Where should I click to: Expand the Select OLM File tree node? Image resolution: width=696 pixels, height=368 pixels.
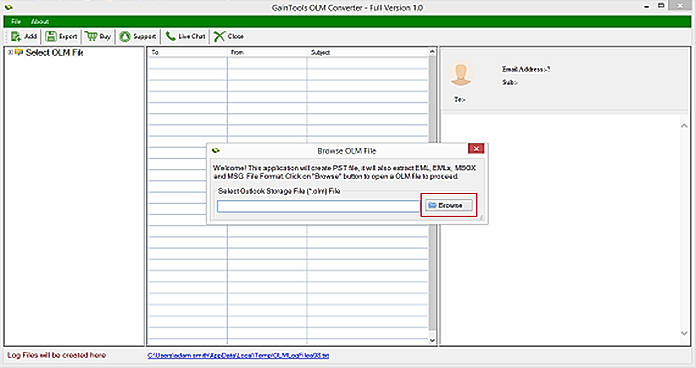click(x=10, y=52)
